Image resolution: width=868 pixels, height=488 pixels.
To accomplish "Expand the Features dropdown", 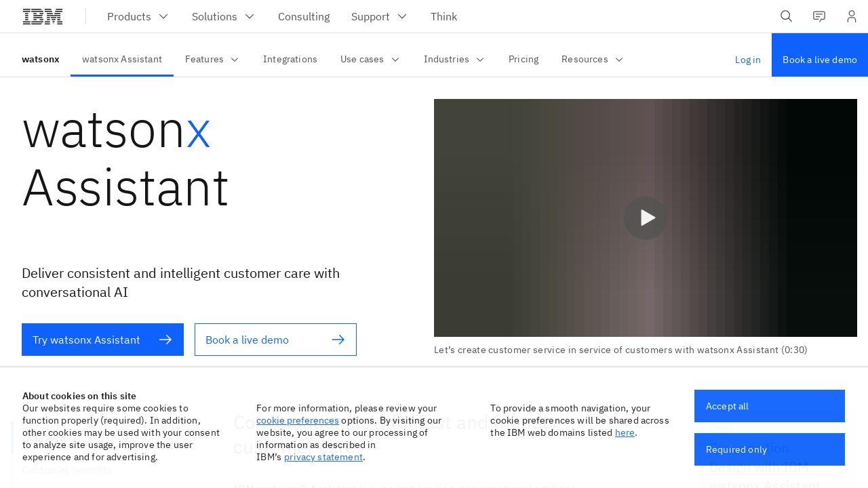I will point(212,59).
